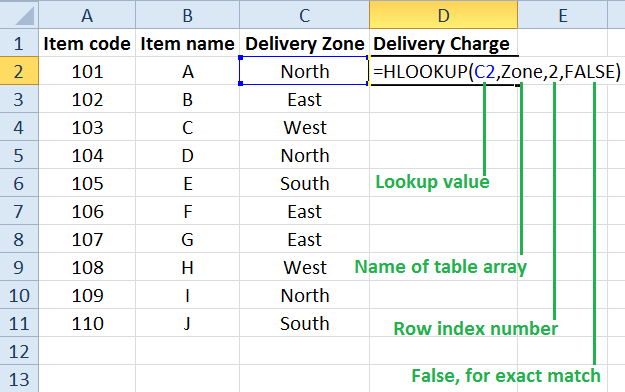This screenshot has width=625, height=392.
Task: Select row 1 header
Action: coord(19,43)
